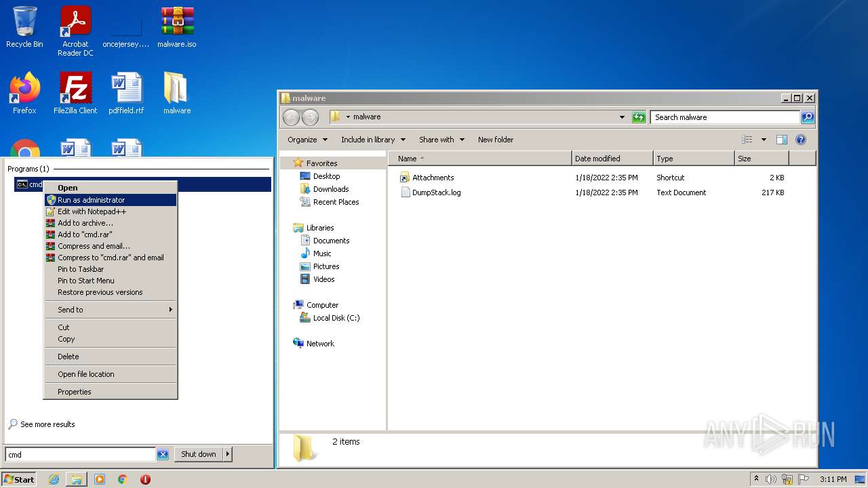
Task: Open Acrobat Reader DC desktop shortcut
Action: tap(75, 30)
